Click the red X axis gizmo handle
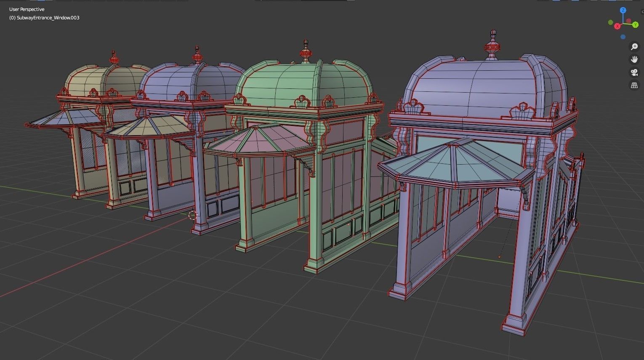 (617, 26)
